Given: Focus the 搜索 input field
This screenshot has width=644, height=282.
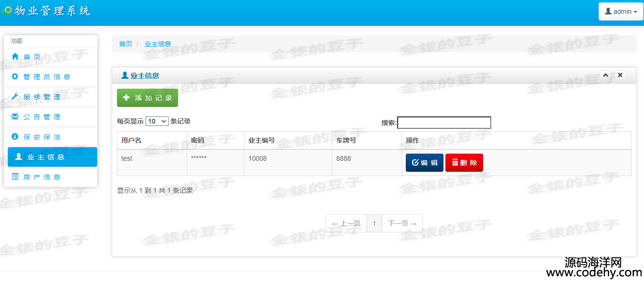Looking at the screenshot, I should 444,123.
